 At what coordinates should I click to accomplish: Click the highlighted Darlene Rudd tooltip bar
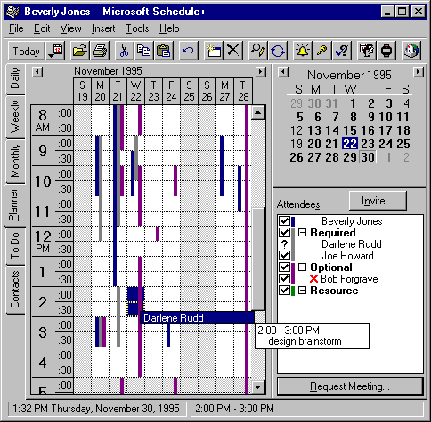[197, 318]
